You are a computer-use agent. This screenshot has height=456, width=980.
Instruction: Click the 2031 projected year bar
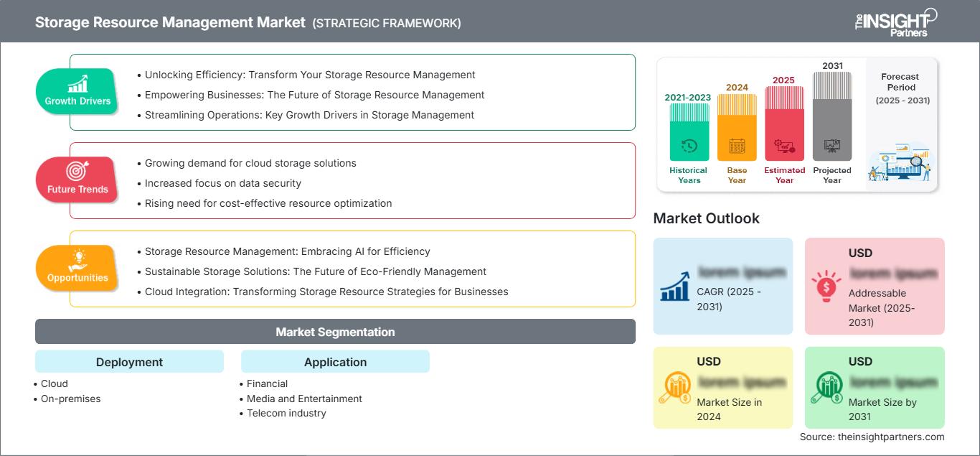(x=832, y=116)
